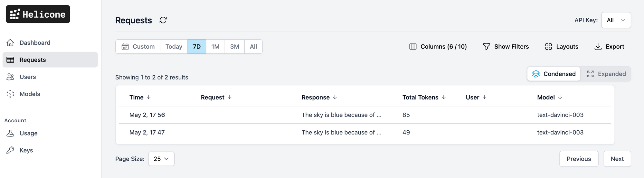Viewport: 644px width, 178px height.
Task: Click the refresh icon beside Requests title
Action: coord(163,20)
